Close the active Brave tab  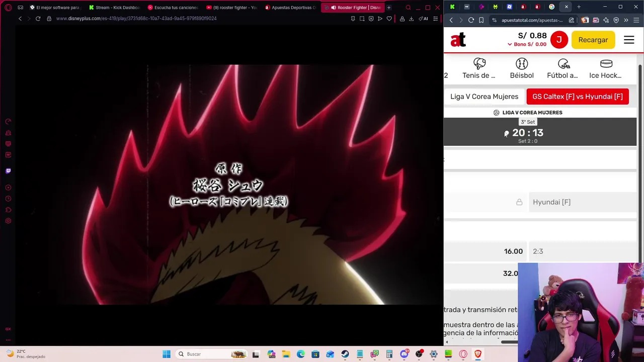coord(566,7)
